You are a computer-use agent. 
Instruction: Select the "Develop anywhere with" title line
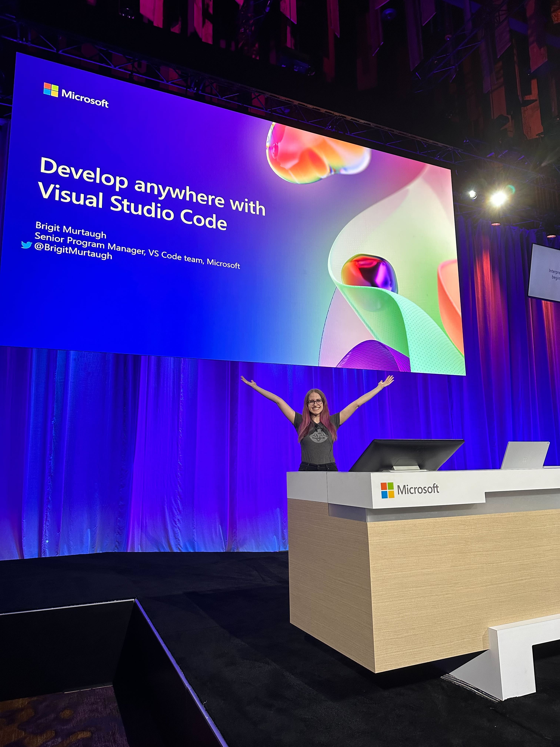click(153, 186)
